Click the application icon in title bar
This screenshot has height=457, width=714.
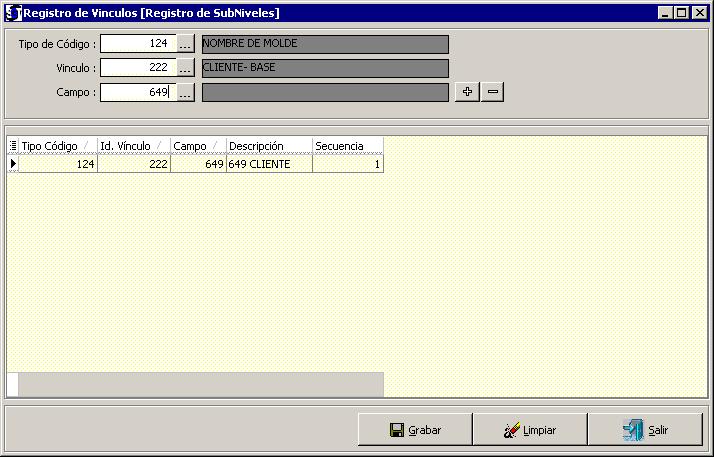point(13,13)
